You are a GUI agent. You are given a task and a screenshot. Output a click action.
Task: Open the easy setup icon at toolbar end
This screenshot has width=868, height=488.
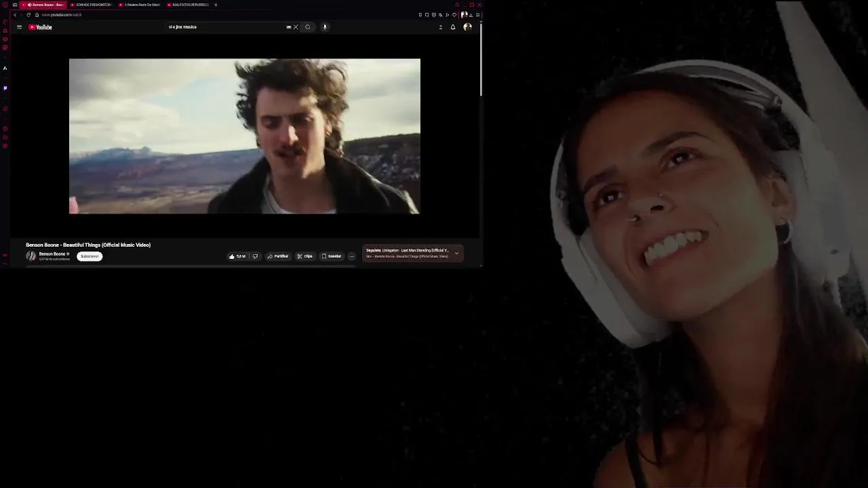point(478,15)
